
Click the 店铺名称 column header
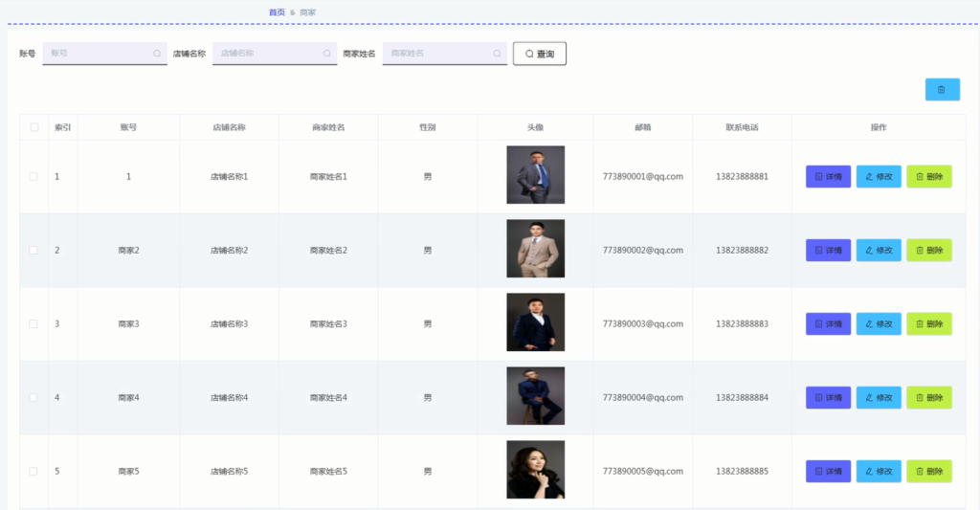point(230,127)
